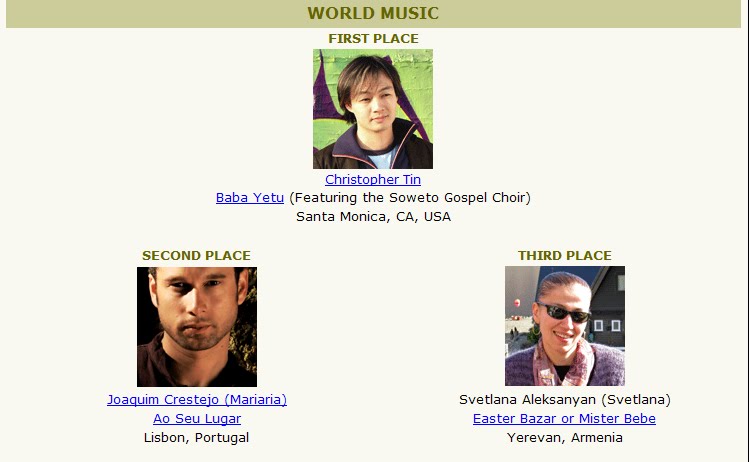Open Easter Bazar or Mister Bebe link
This screenshot has height=462, width=749.
(564, 419)
